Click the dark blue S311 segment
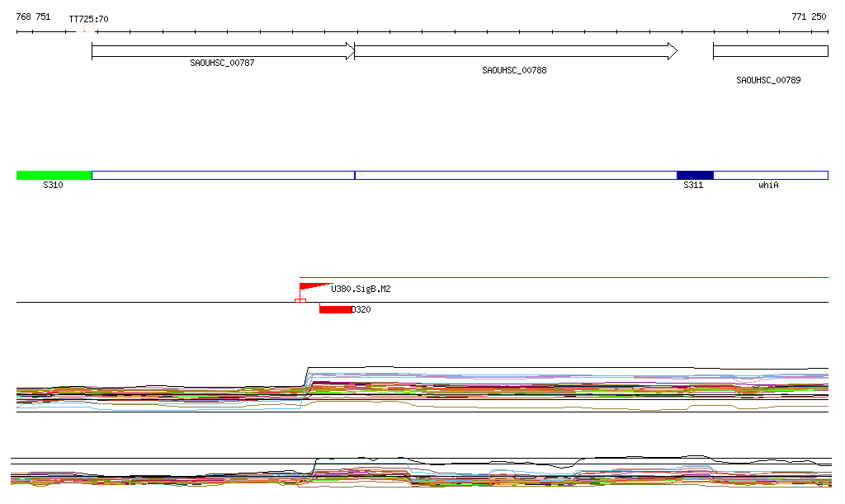 click(x=695, y=175)
